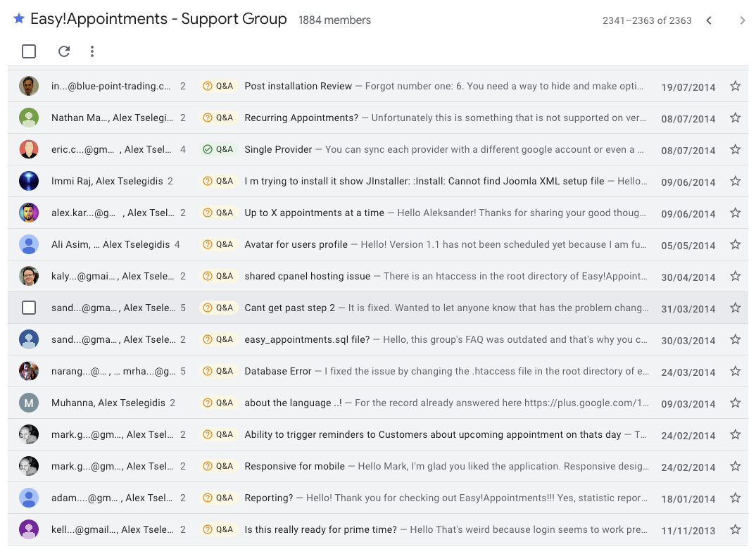Click Immi Raj's blue sphere avatar
Image resolution: width=756 pixels, height=554 pixels.
29,181
